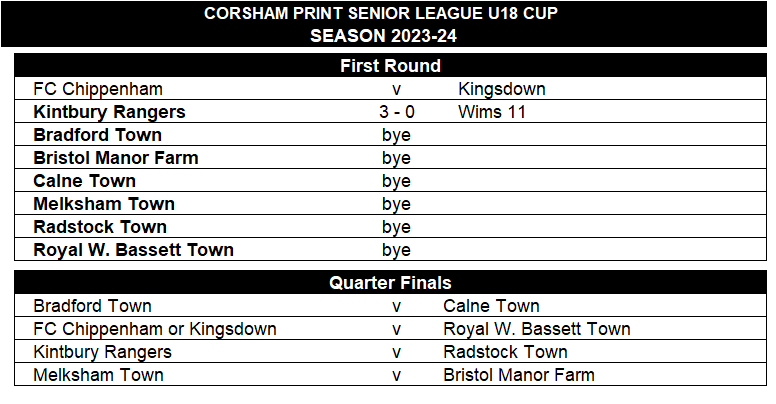Image resolution: width=776 pixels, height=404 pixels.
Task: Click Bristol Manor Farm in Quarter Finals
Action: (519, 375)
